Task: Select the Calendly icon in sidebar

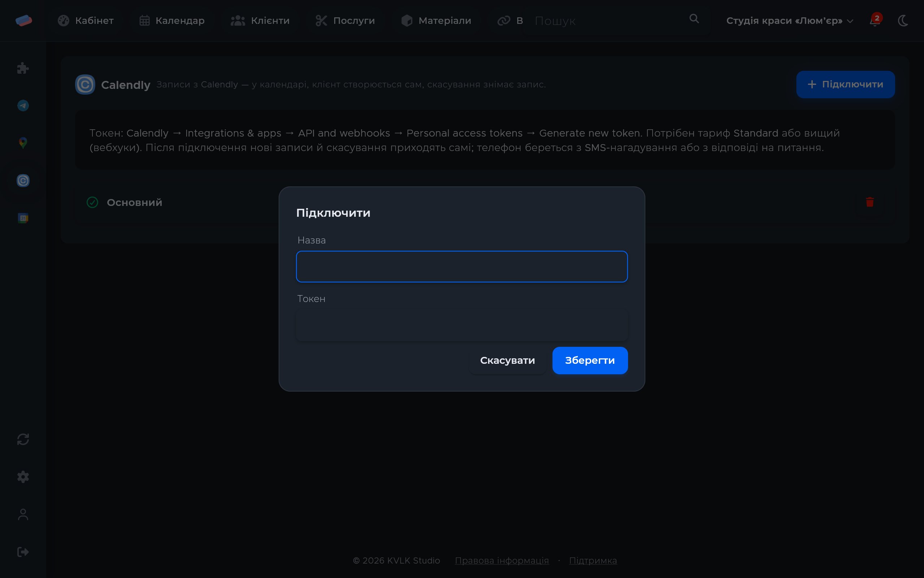Action: click(23, 180)
